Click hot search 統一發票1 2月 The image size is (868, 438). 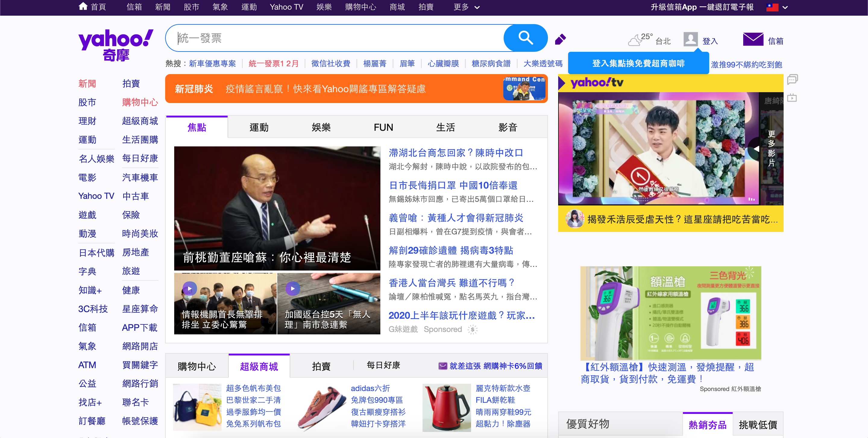point(274,63)
